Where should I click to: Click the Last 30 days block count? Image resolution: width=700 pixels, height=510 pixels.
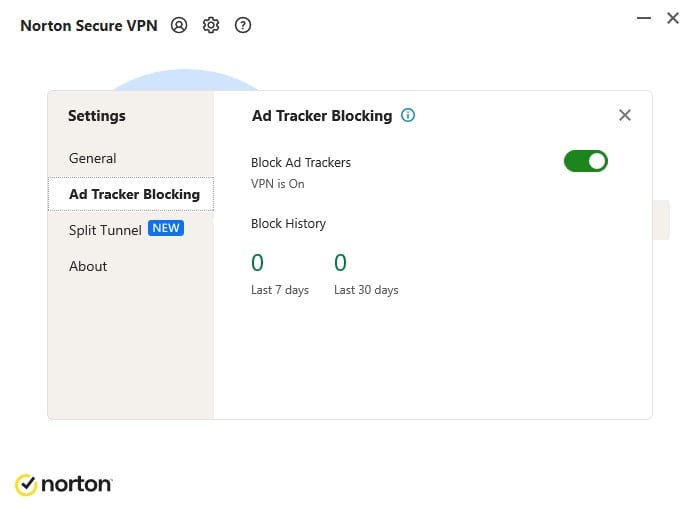340,263
